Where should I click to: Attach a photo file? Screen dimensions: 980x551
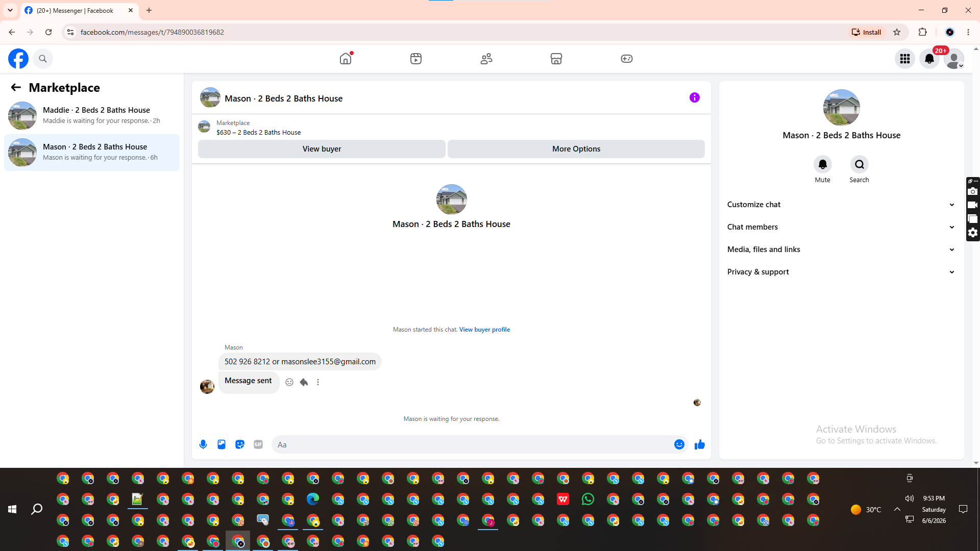(222, 444)
